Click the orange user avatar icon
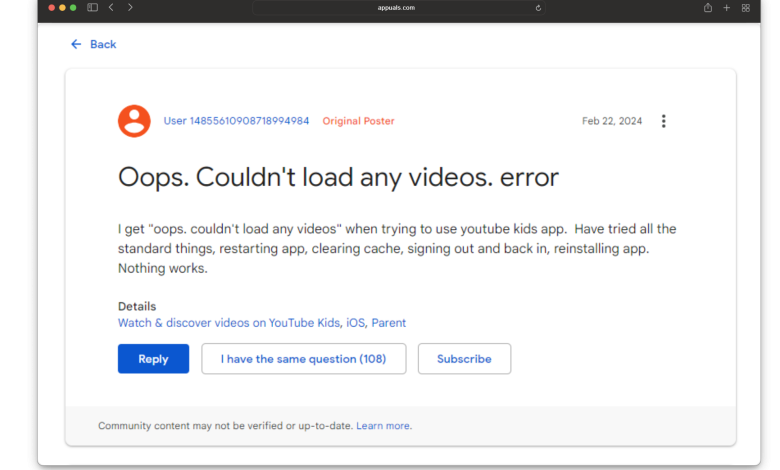This screenshot has width=780, height=470. 134,121
